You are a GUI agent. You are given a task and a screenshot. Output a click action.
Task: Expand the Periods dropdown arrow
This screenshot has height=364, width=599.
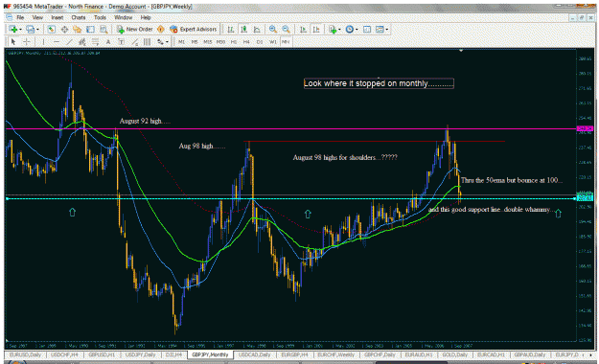click(357, 30)
